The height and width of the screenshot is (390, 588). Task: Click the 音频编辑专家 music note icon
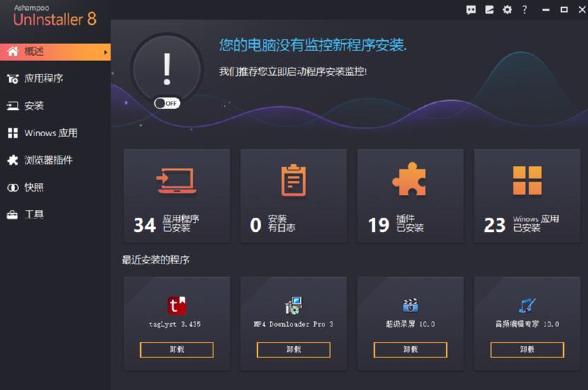click(x=527, y=305)
